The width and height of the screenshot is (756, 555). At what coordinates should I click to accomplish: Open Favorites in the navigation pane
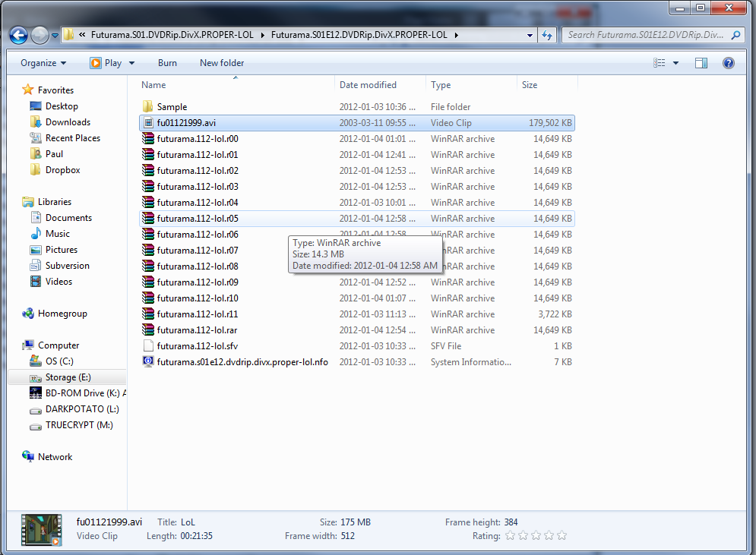55,90
